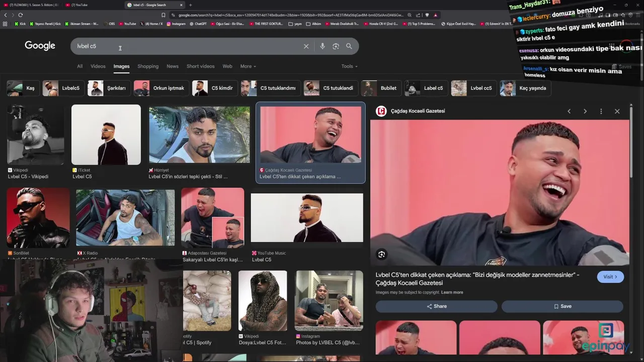Open the yayın bookmarks folder
The width and height of the screenshot is (644, 362).
pos(295,24)
